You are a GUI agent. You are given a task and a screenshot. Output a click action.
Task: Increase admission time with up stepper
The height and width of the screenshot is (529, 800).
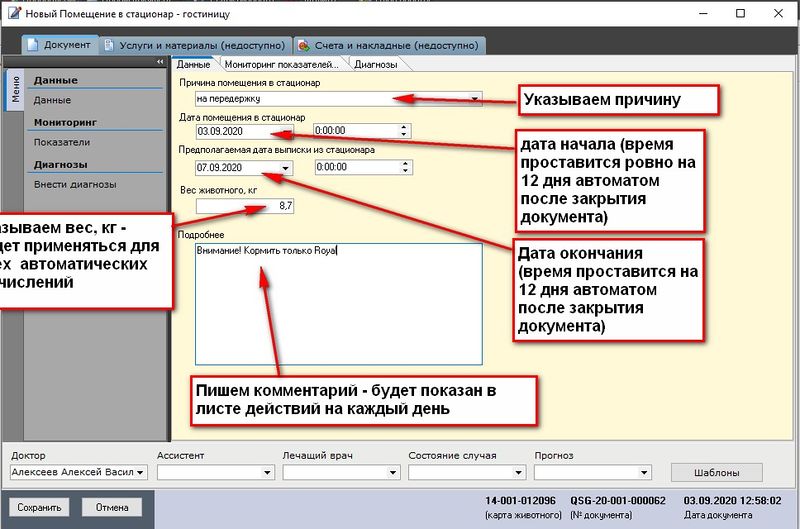coord(404,127)
